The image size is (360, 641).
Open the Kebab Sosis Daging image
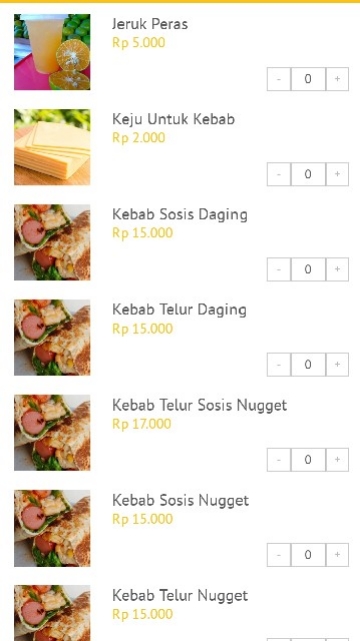(52, 242)
